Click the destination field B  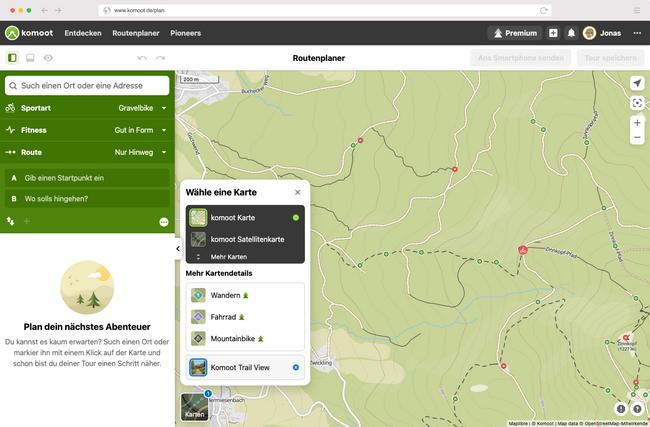87,199
